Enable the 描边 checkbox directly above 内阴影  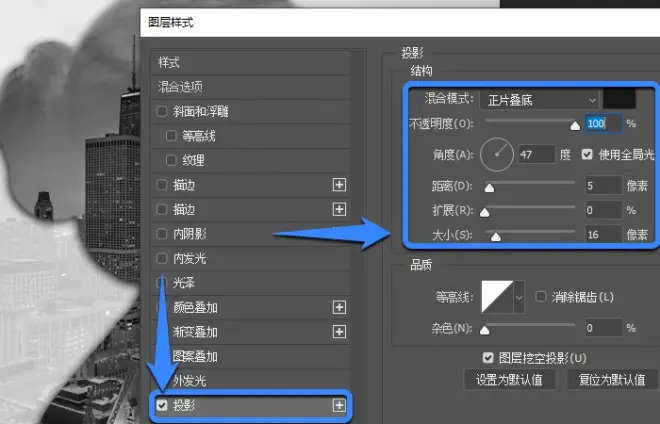tap(162, 209)
